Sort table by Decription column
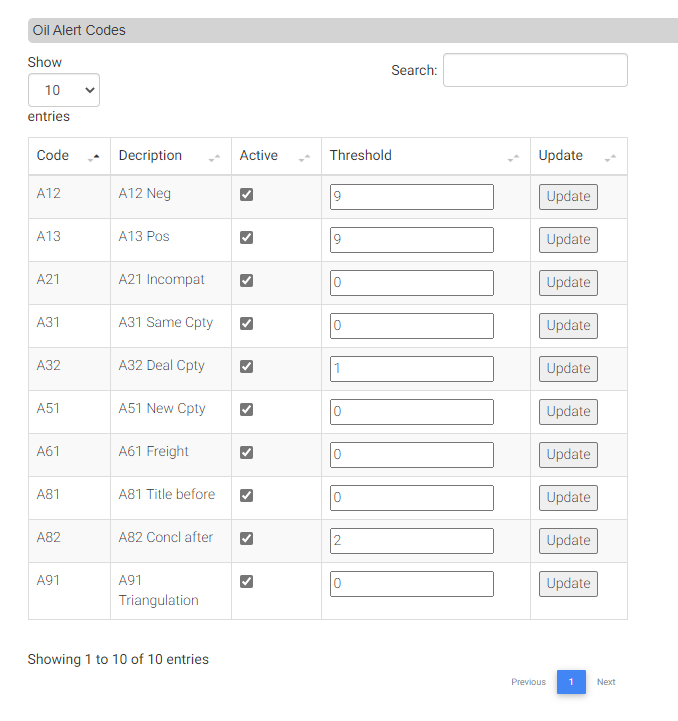678x721 pixels. click(x=171, y=156)
